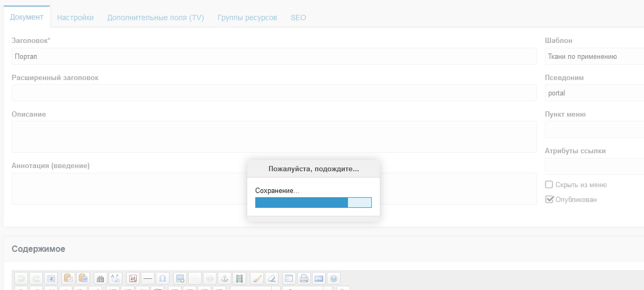644x290 pixels.
Task: Check the 'Скрыть из меню' checkbox
Action: pos(549,184)
